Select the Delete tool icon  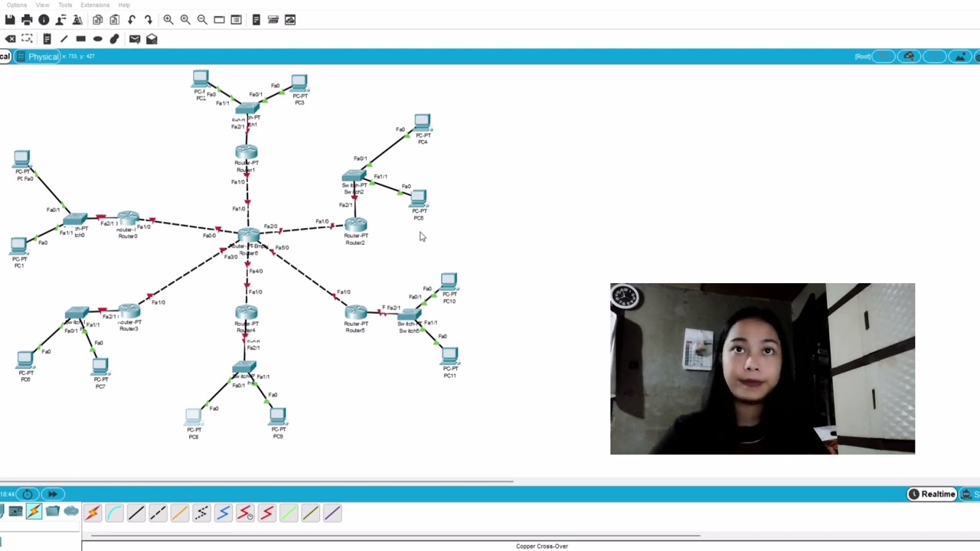point(10,39)
